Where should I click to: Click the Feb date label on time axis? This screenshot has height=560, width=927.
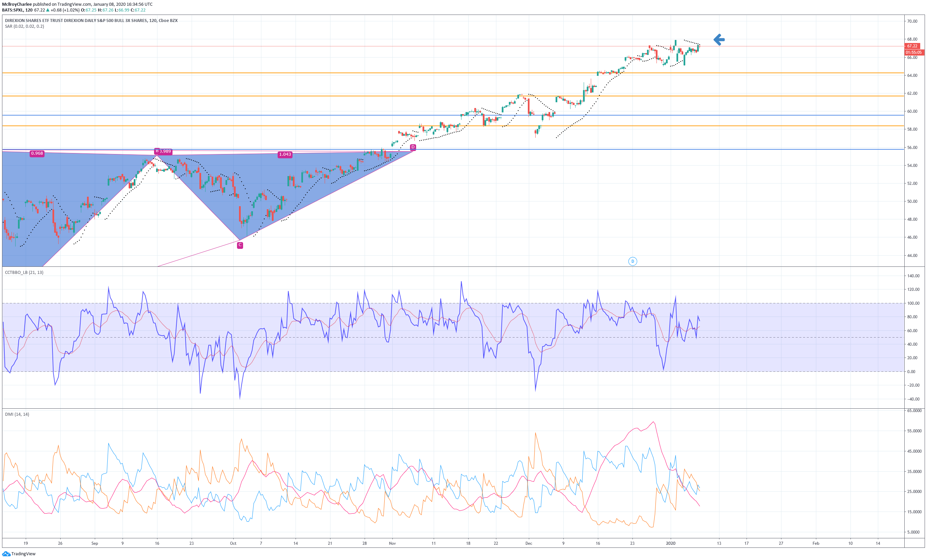pyautogui.click(x=816, y=543)
